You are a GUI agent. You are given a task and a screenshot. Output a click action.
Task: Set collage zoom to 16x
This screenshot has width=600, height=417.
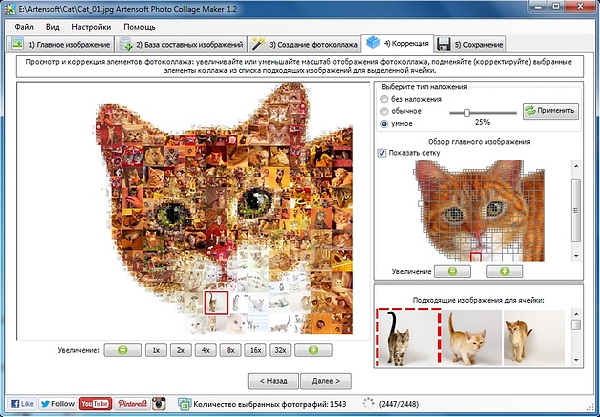coord(255,350)
